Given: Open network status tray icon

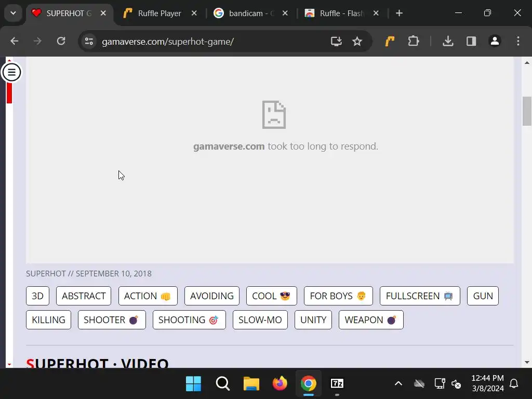Looking at the screenshot, I should (x=440, y=383).
